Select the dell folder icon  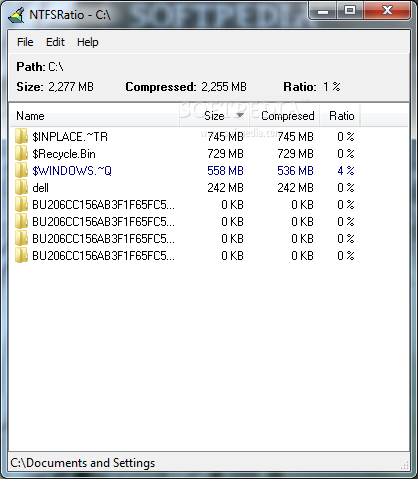(x=22, y=188)
